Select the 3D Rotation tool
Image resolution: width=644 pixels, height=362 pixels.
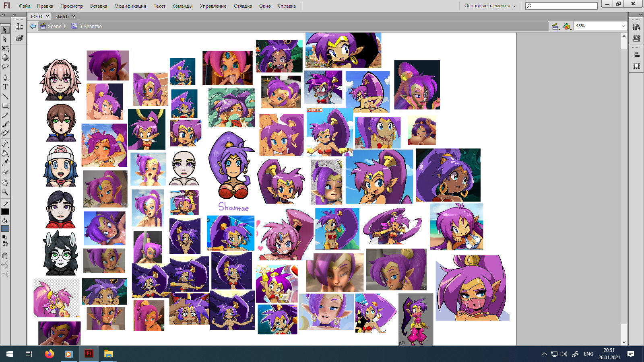(x=5, y=58)
